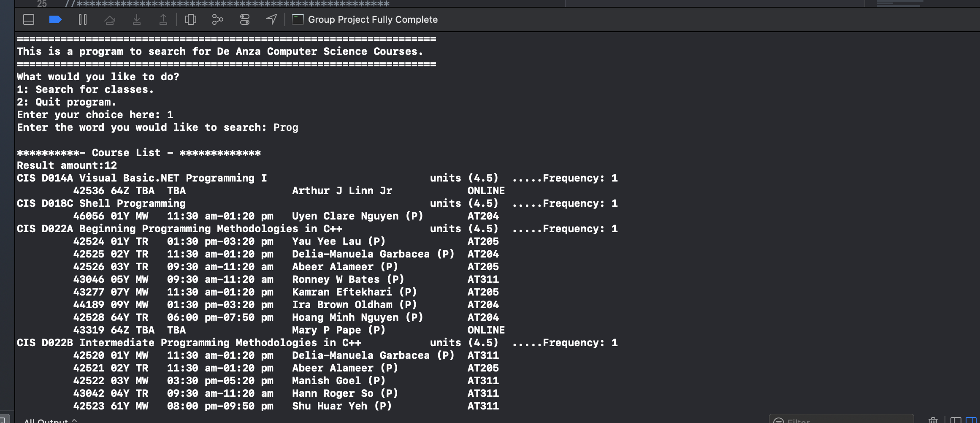Viewport: 980px width, 423px height.
Task: Open Debug View Hierarchy
Action: pos(191,19)
